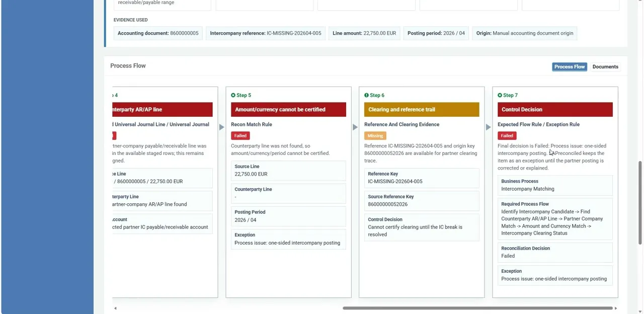Click the Failed badge in Step 5

(240, 135)
